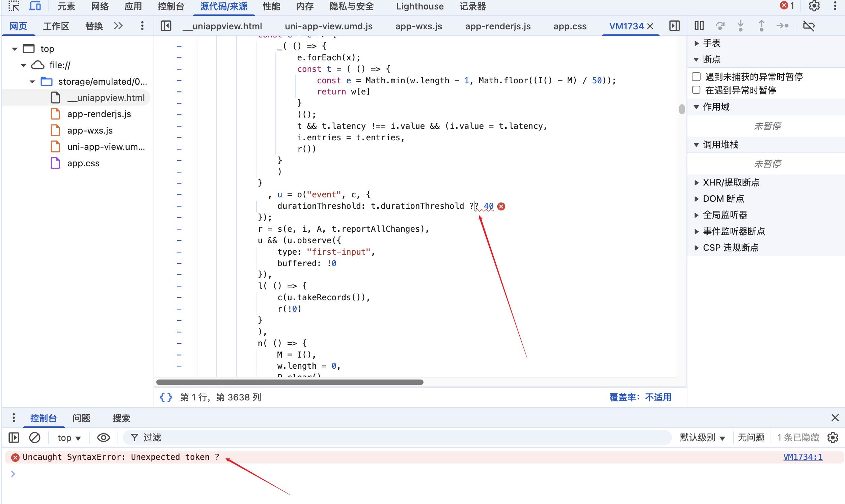The width and height of the screenshot is (845, 504).
Task: Check pause on caught exceptions box
Action: [696, 90]
